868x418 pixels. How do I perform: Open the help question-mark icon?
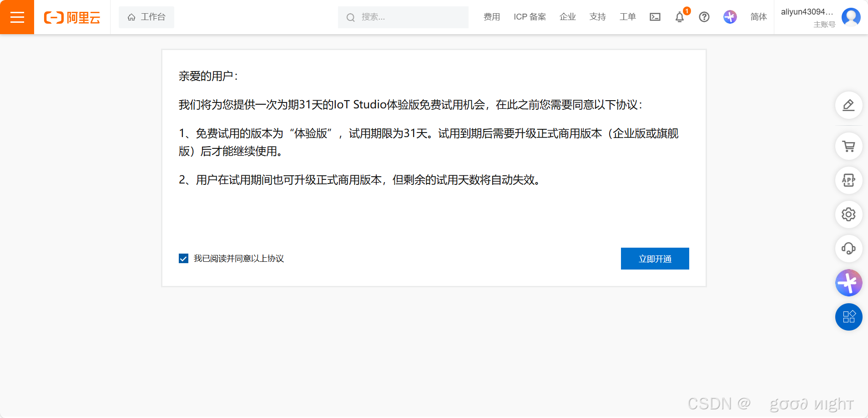[x=704, y=17]
